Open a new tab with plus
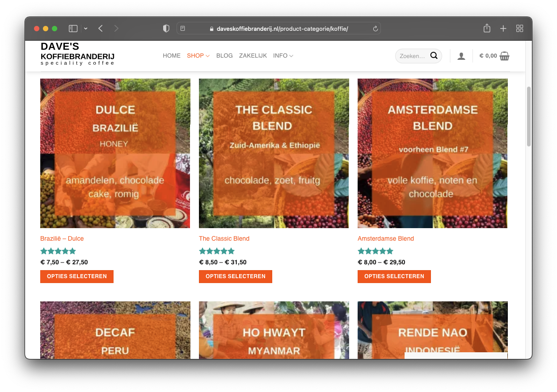Viewport: 557px width, 392px height. coord(503,29)
